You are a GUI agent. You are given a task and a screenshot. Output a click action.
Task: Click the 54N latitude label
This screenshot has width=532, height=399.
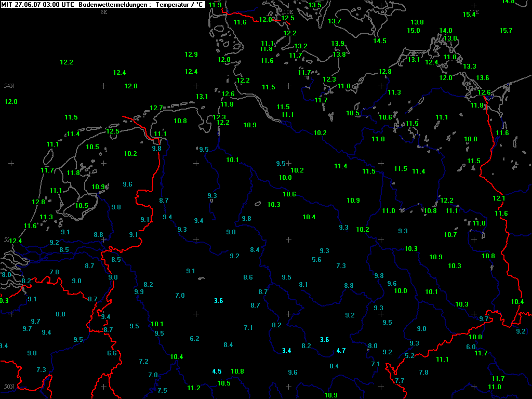(9, 86)
